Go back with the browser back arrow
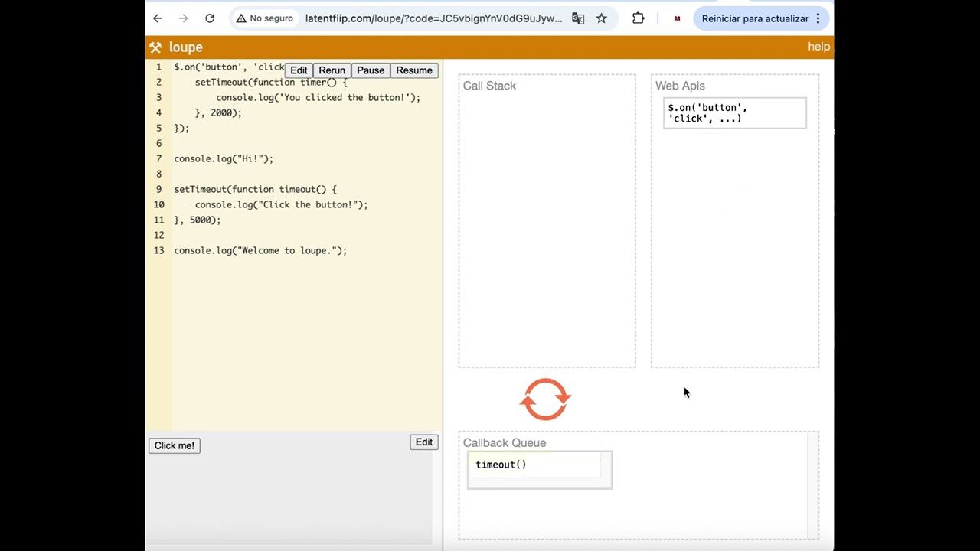Image resolution: width=980 pixels, height=551 pixels. click(x=158, y=18)
